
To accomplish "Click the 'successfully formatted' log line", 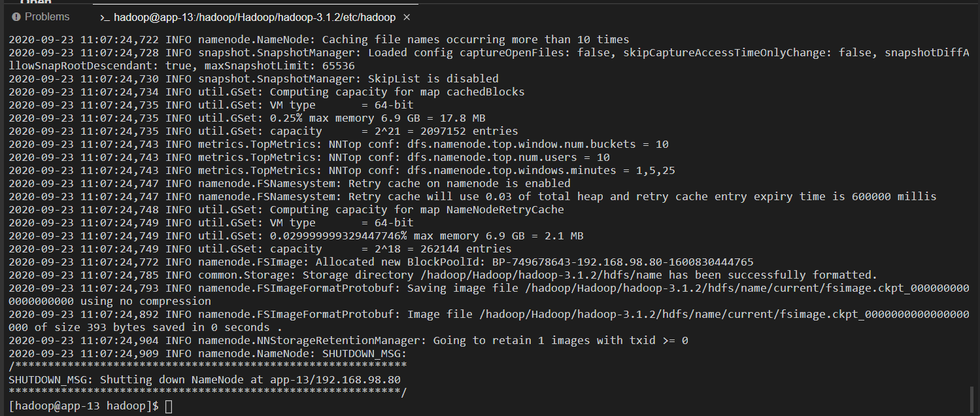I will (x=443, y=275).
